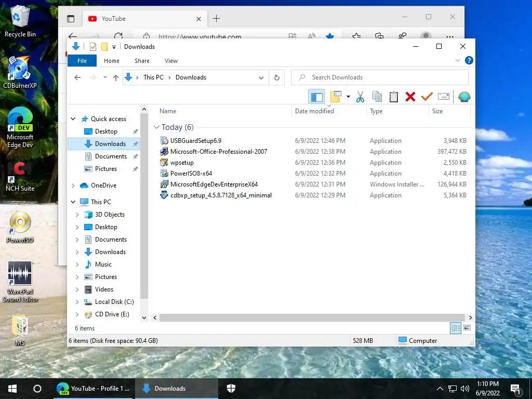The width and height of the screenshot is (532, 399).
Task: Close the YouTube tab in Edge
Action: [x=198, y=19]
